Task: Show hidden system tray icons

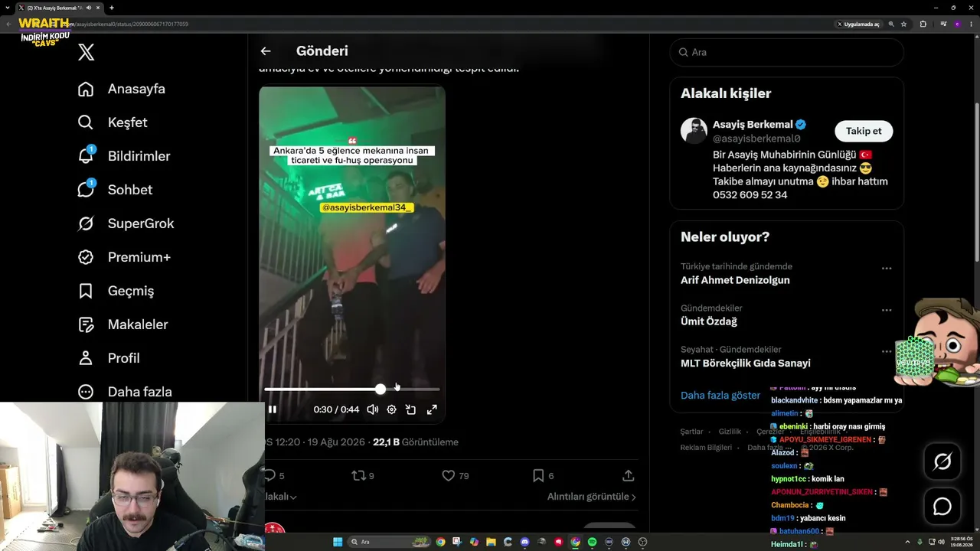Action: [x=907, y=542]
